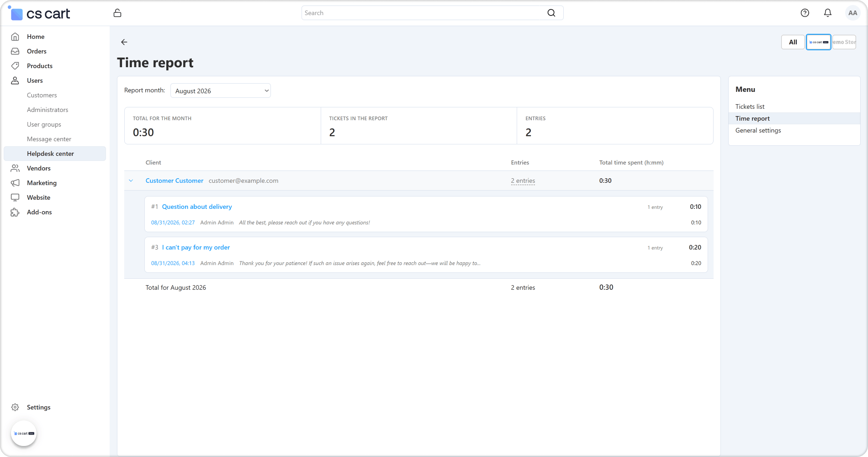Image resolution: width=868 pixels, height=457 pixels.
Task: Open Message center in sidebar
Action: (49, 139)
